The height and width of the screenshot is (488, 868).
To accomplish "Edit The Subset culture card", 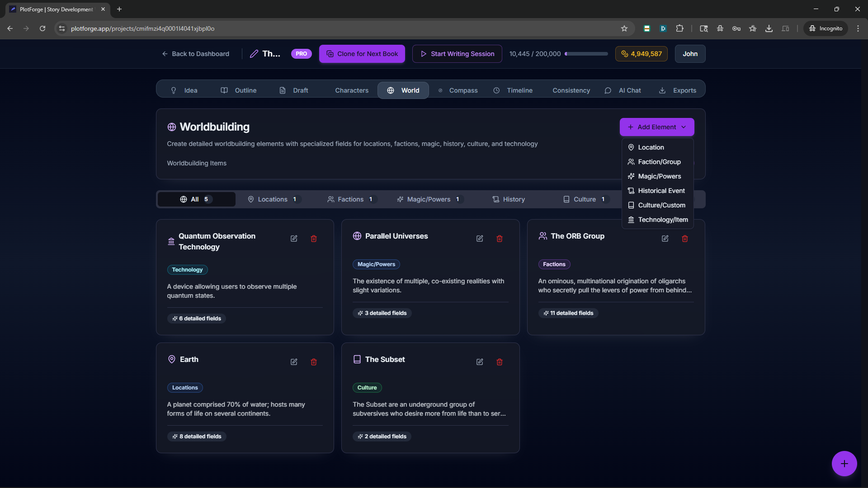I will point(480,362).
